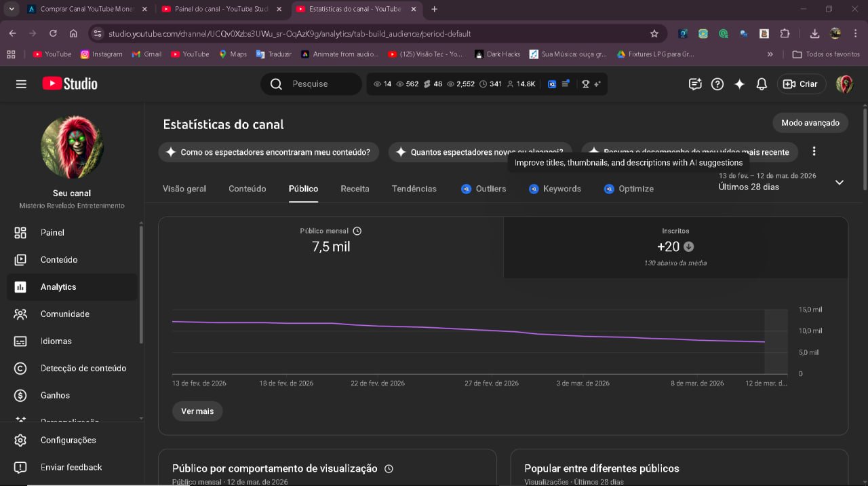Expand the bookmarks overflow chevron
This screenshot has width=868, height=486.
(770, 54)
